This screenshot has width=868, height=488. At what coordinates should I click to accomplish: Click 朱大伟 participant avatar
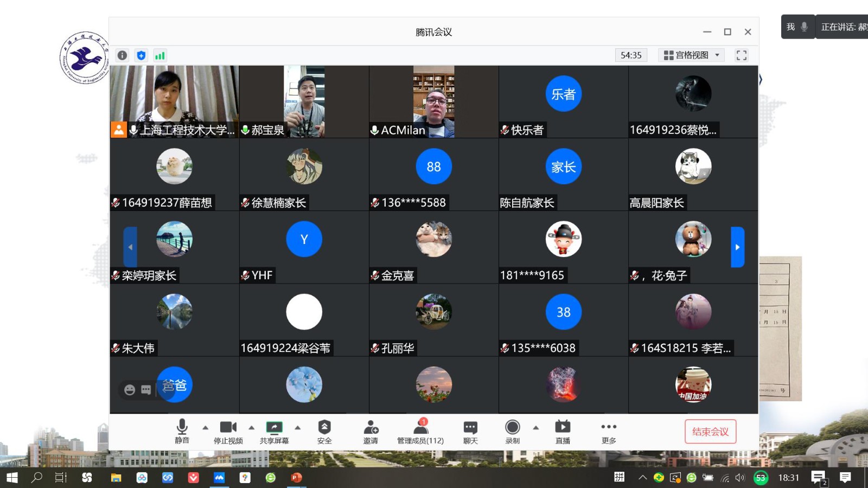(x=174, y=312)
